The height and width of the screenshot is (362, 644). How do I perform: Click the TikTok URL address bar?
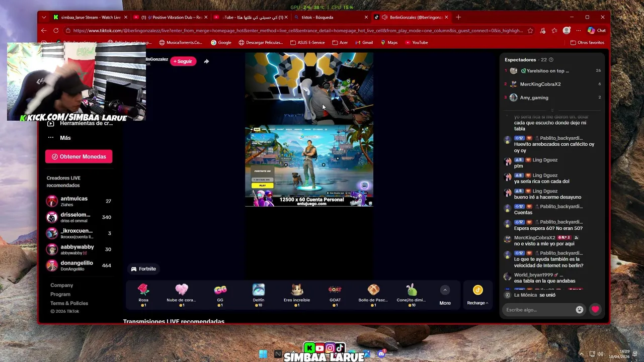point(298,31)
